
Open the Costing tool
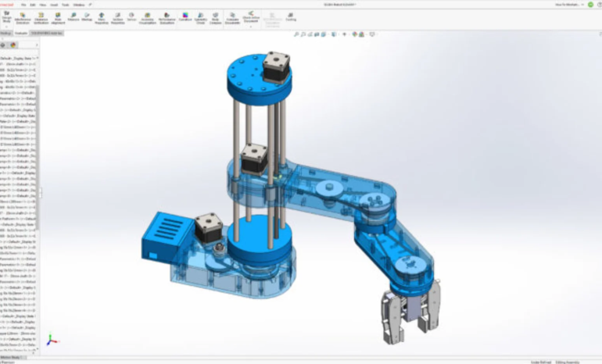pyautogui.click(x=291, y=16)
